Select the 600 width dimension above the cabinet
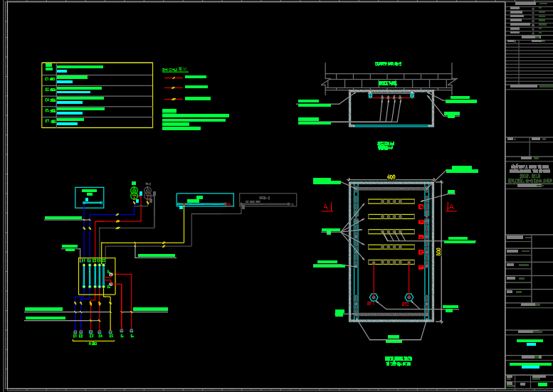The image size is (553, 392). (x=391, y=176)
